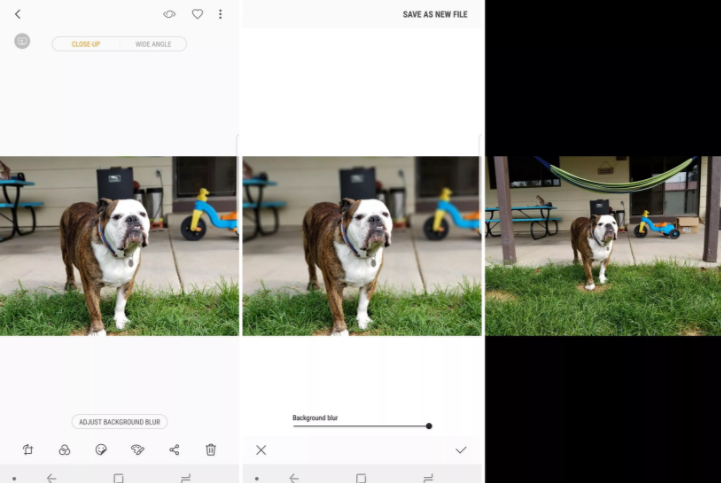Tap the back arrow in the gallery header
Viewport: 721px width, 483px height.
tap(18, 14)
